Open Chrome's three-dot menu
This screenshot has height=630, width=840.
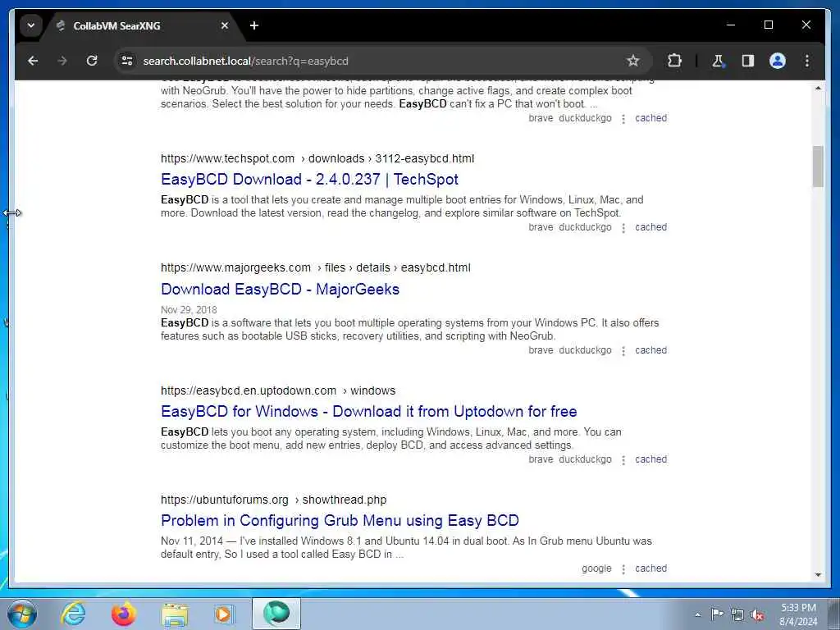[x=807, y=61]
